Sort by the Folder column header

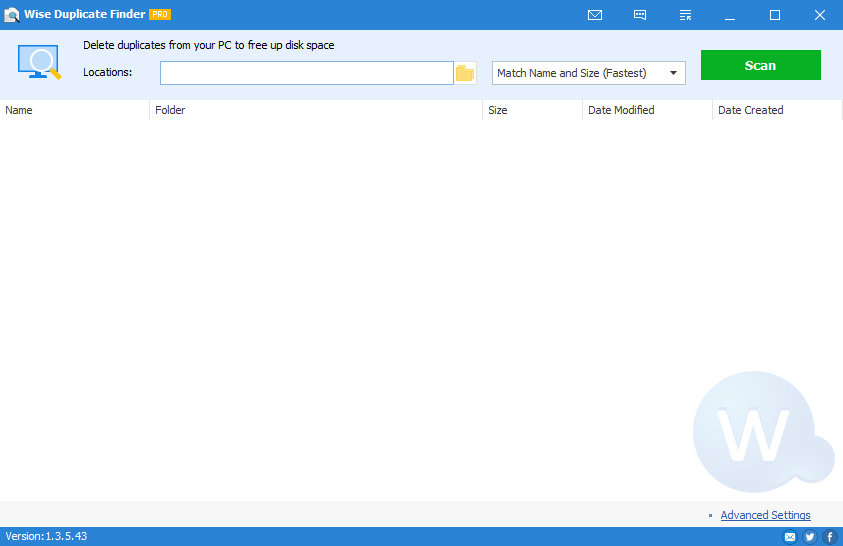(x=316, y=110)
